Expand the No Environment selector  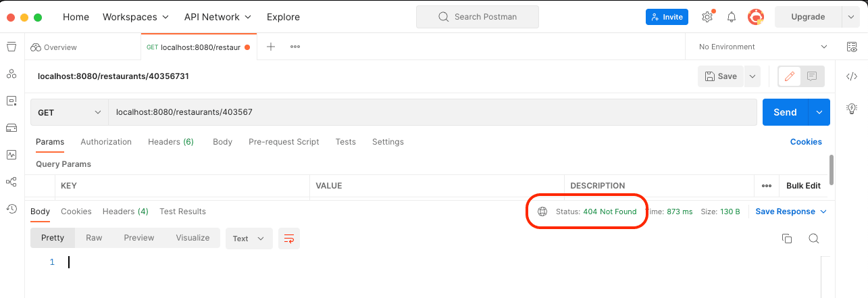pos(763,47)
